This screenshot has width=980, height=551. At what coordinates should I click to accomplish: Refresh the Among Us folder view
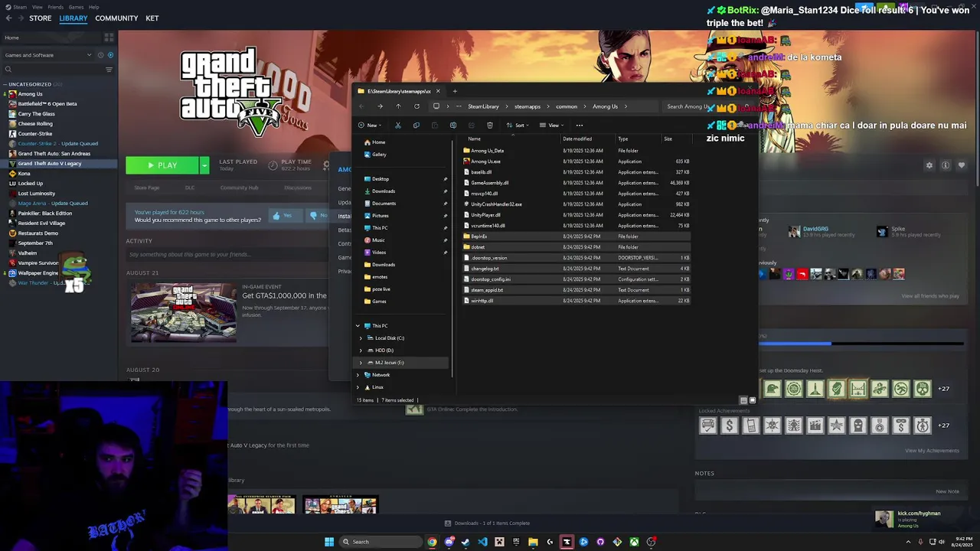pos(416,106)
